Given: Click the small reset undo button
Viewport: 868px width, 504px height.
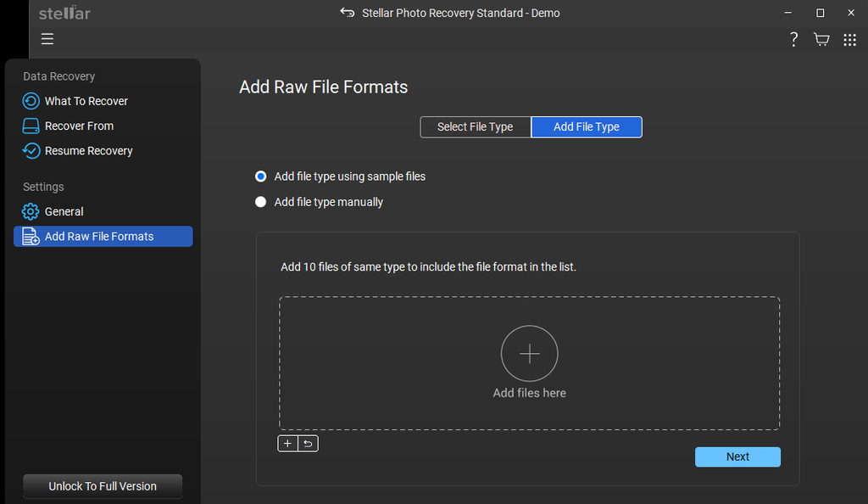Looking at the screenshot, I should click(308, 444).
